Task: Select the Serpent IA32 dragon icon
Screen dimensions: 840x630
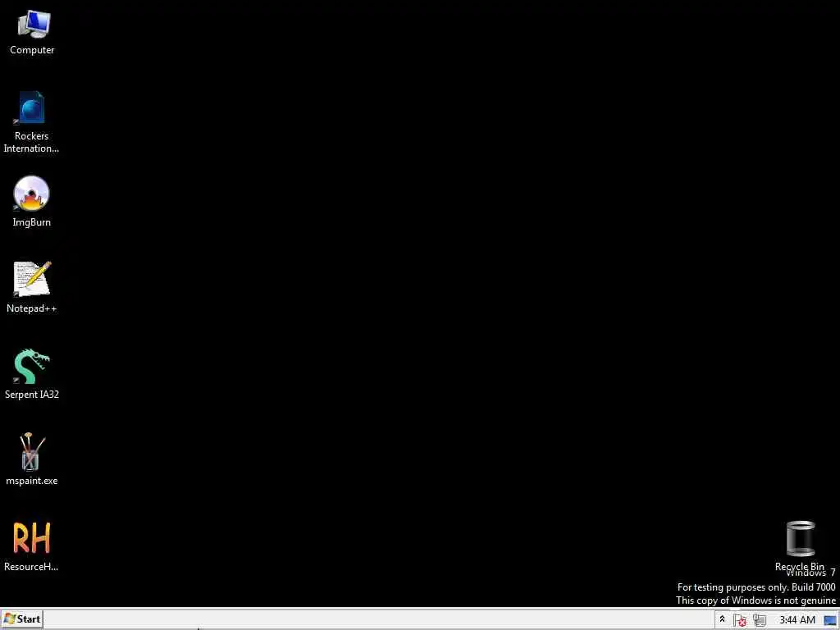Action: tap(32, 367)
